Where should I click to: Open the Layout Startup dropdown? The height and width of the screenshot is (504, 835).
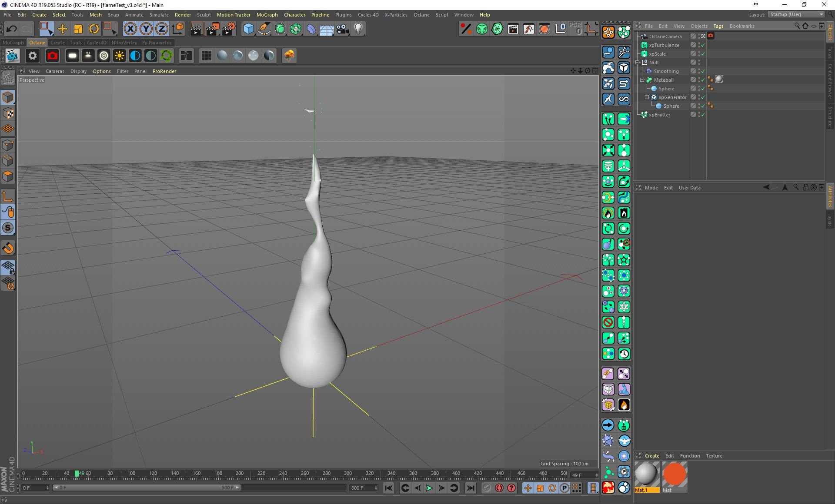tap(796, 14)
